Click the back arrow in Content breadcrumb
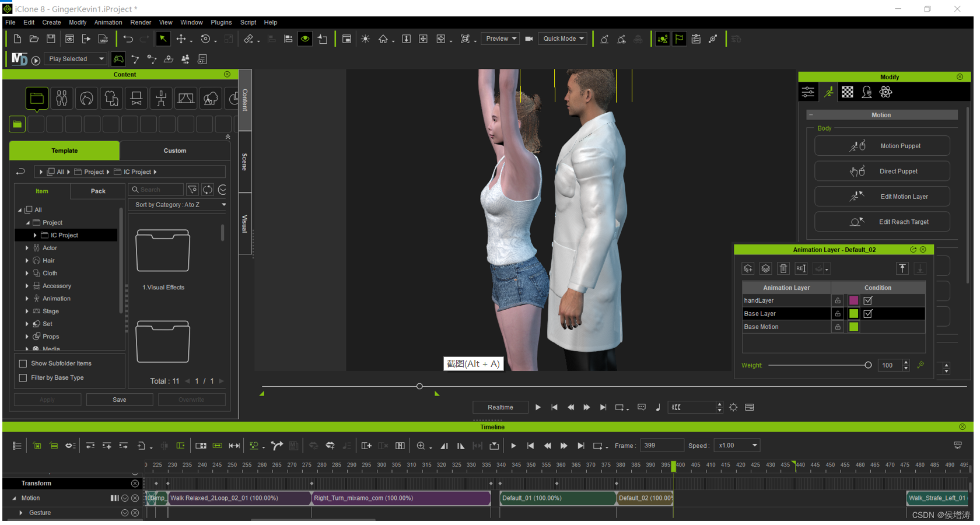Image resolution: width=980 pixels, height=525 pixels. click(20, 171)
